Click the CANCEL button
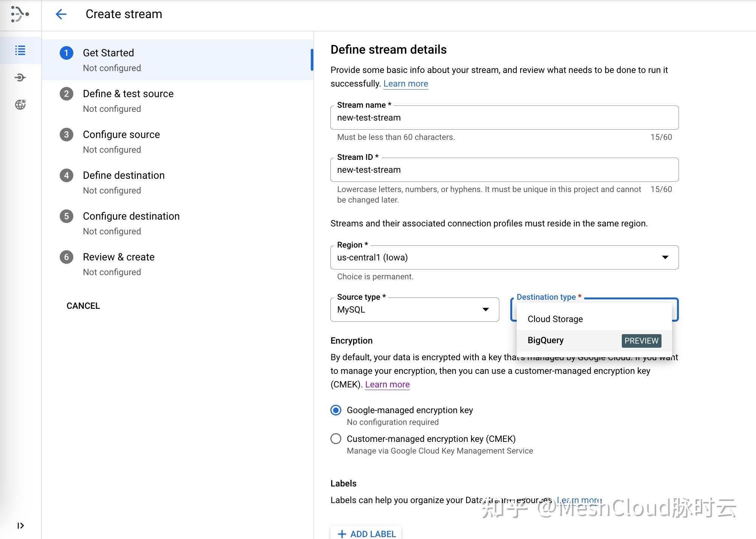756x539 pixels. (x=83, y=306)
